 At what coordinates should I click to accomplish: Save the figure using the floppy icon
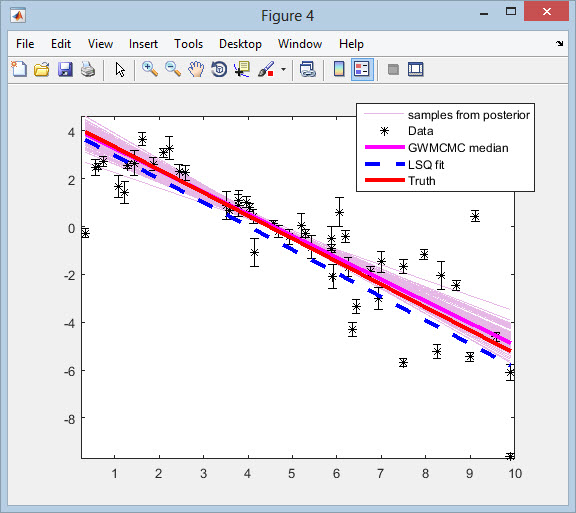click(65, 69)
